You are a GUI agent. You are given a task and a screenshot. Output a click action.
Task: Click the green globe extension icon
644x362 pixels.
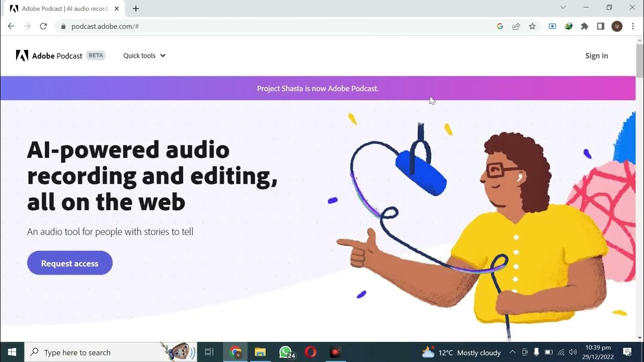pos(569,26)
